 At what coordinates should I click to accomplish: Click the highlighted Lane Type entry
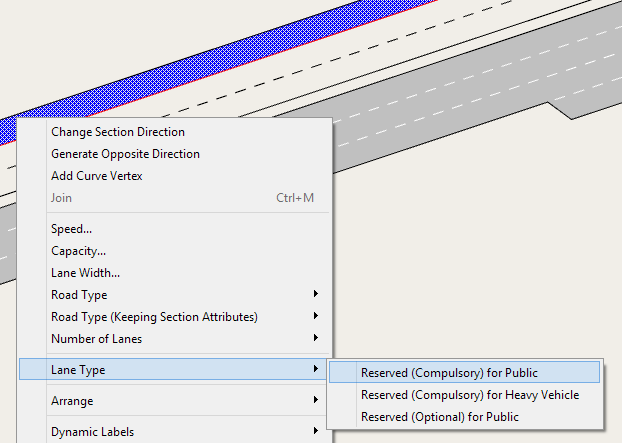(x=78, y=370)
